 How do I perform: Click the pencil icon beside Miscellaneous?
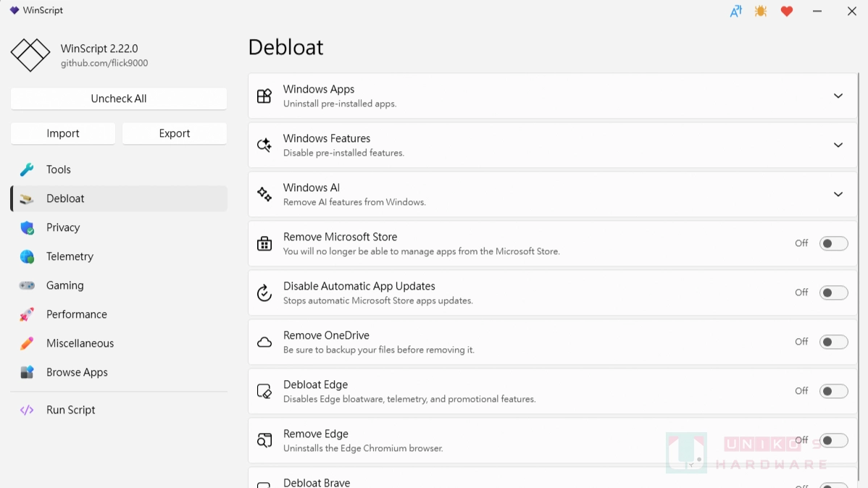(x=27, y=343)
